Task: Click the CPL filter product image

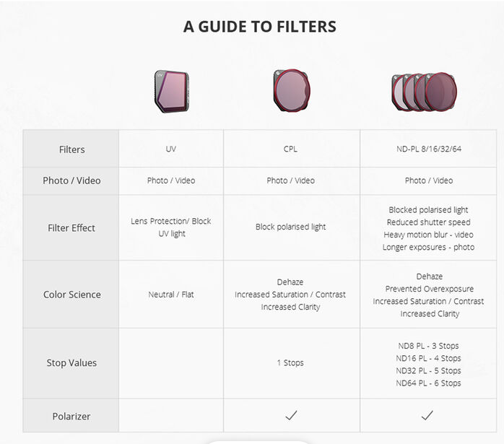Action: (290, 91)
